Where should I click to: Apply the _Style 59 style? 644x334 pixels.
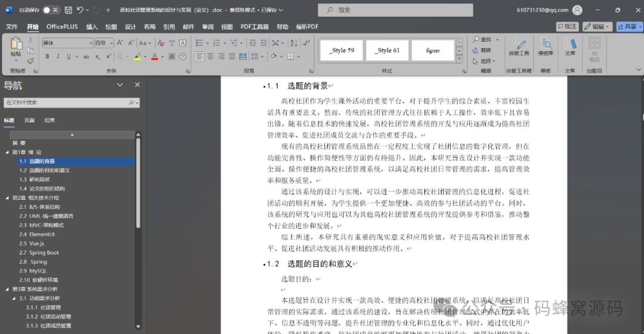(341, 50)
